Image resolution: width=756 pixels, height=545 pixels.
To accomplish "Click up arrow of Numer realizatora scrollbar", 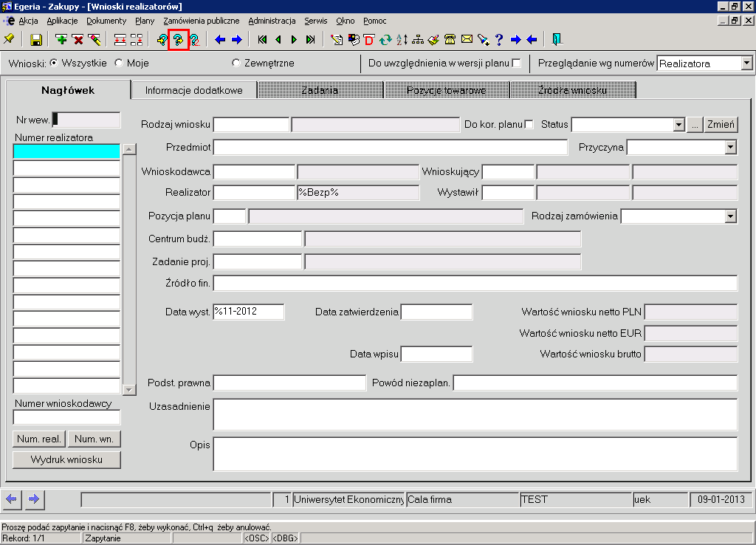I will click(x=129, y=149).
